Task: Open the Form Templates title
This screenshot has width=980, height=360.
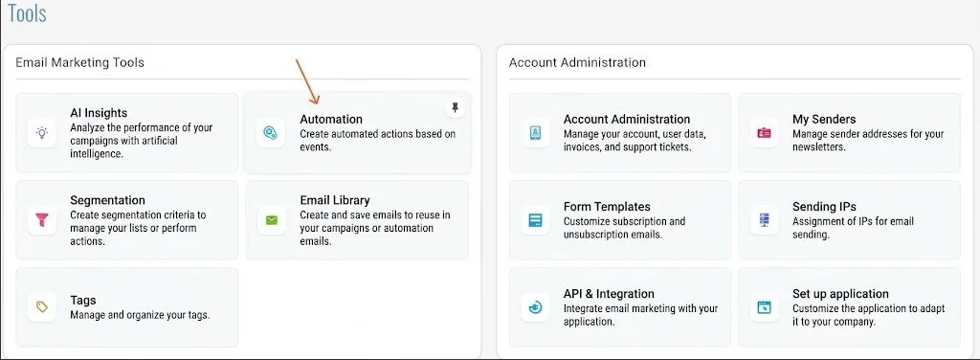Action: tap(607, 206)
